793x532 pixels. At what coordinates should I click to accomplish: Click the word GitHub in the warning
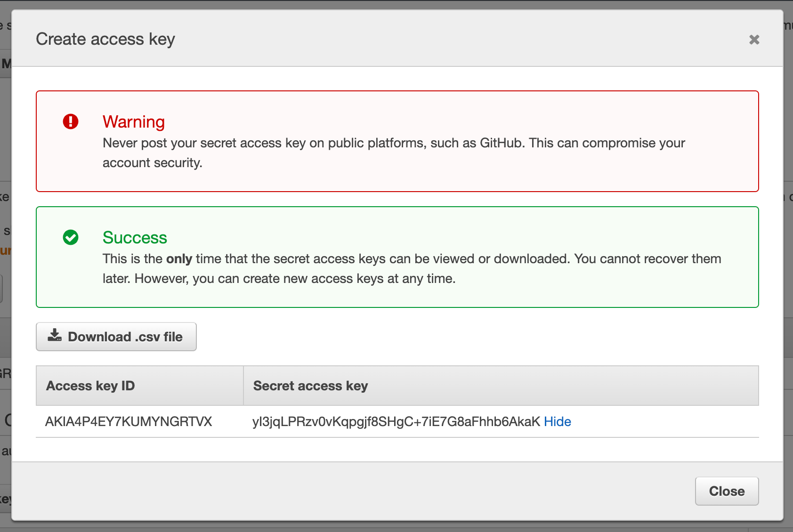pos(501,143)
